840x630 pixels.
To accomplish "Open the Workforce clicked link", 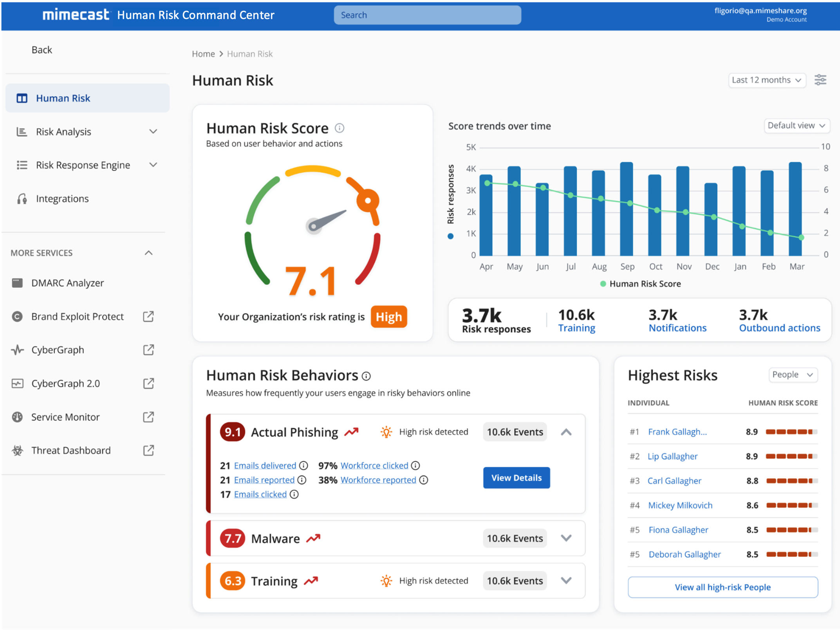I will click(374, 466).
